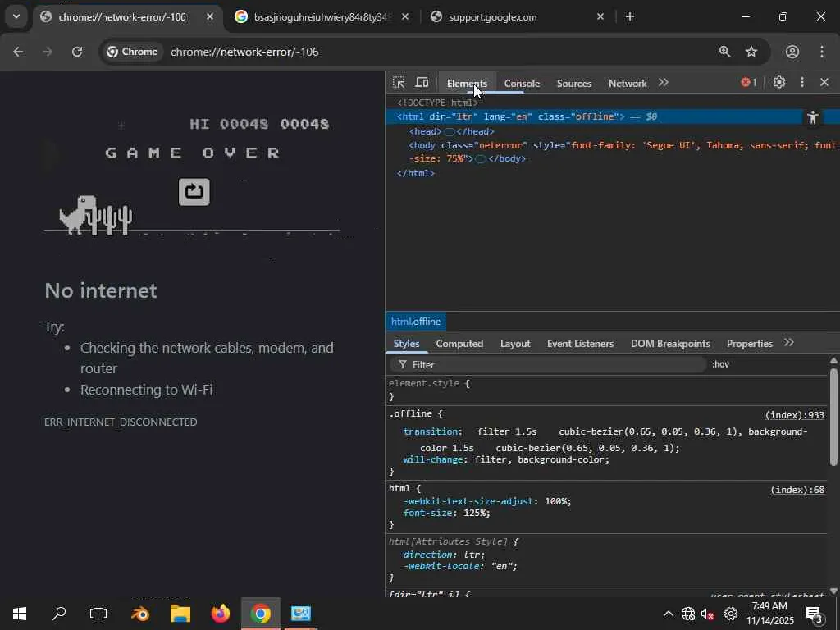840x630 pixels.
Task: Bookmark this tab with star icon
Action: [x=751, y=52]
